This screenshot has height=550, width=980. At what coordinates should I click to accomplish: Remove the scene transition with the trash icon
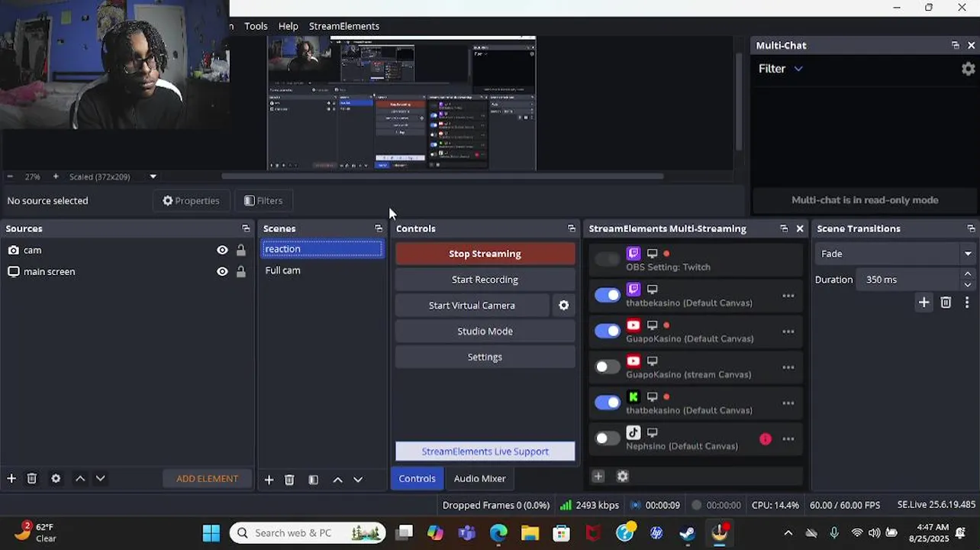pyautogui.click(x=946, y=302)
